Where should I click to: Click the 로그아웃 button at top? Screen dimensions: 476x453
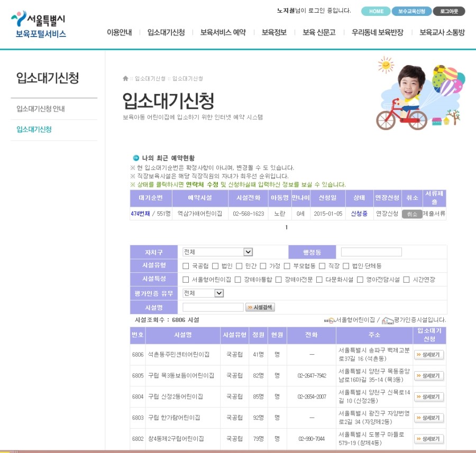pos(448,11)
